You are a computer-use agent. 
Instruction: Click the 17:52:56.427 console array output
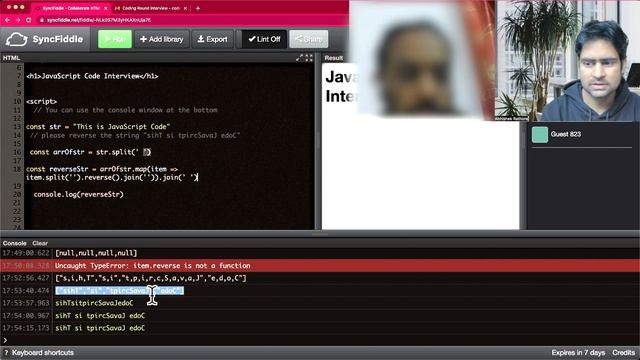(x=151, y=278)
